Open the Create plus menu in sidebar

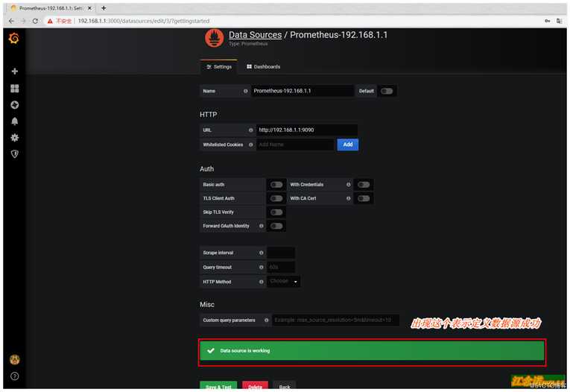pos(15,71)
